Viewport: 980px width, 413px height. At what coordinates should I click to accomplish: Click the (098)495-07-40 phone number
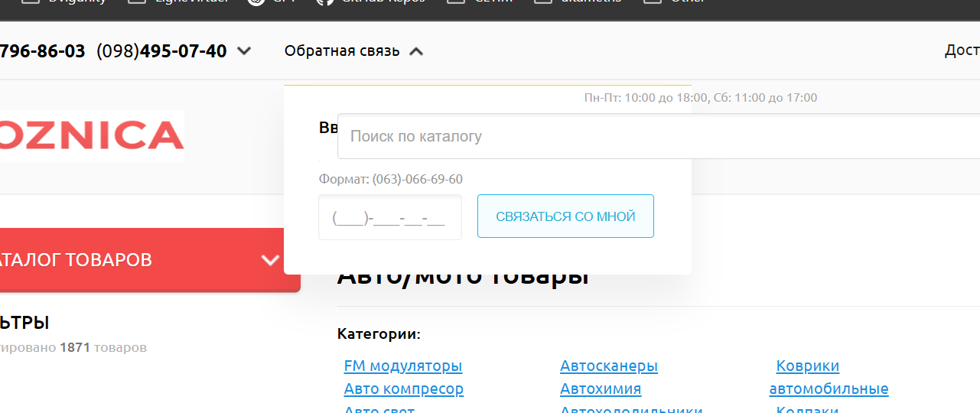point(162,51)
